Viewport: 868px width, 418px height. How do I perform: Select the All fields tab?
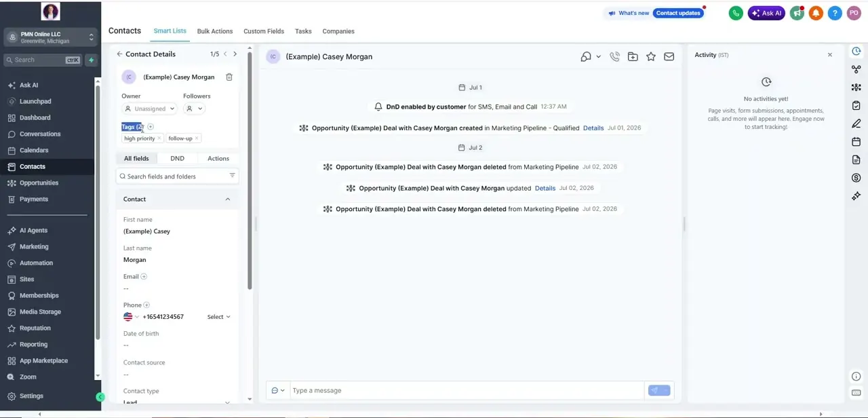(x=136, y=159)
